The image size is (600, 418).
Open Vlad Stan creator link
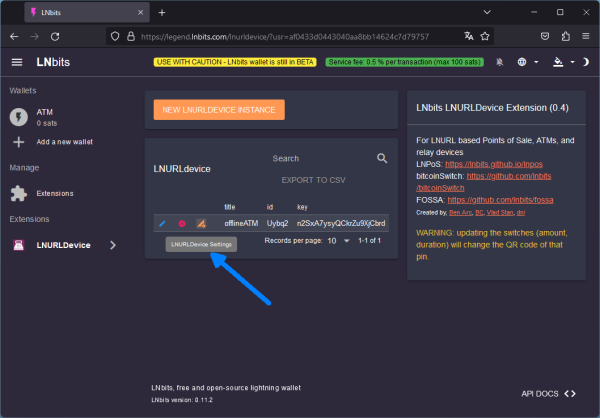(x=500, y=212)
